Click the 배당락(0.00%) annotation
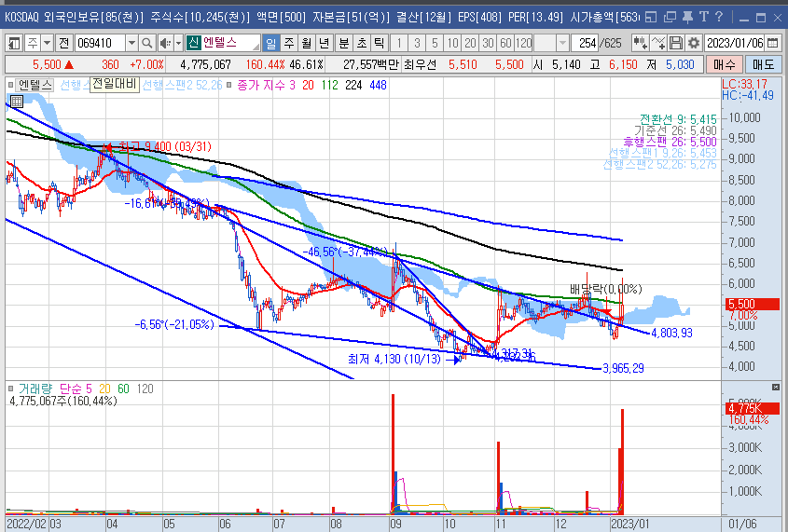788x532 pixels. tap(605, 289)
